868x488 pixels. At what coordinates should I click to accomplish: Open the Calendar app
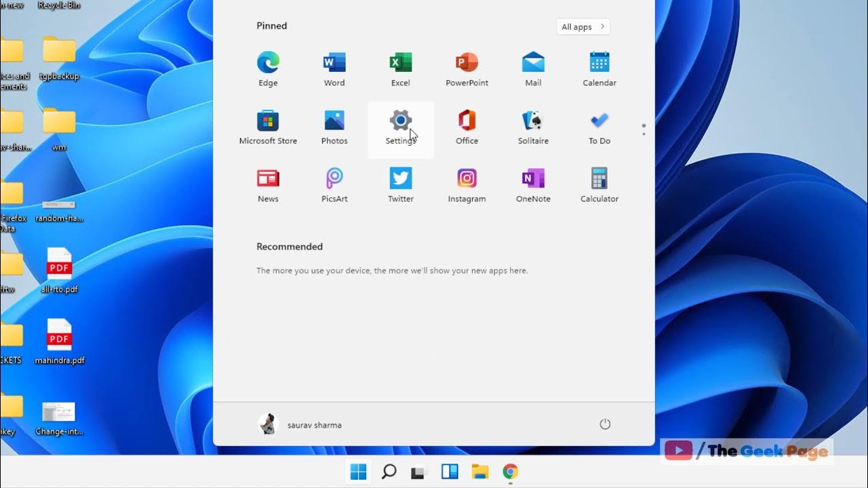pyautogui.click(x=599, y=70)
